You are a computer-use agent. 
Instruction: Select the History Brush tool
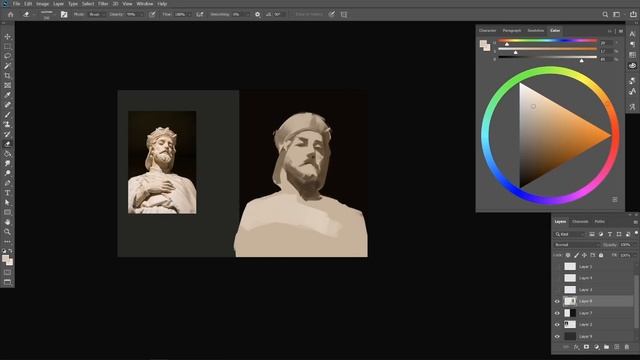pyautogui.click(x=7, y=134)
